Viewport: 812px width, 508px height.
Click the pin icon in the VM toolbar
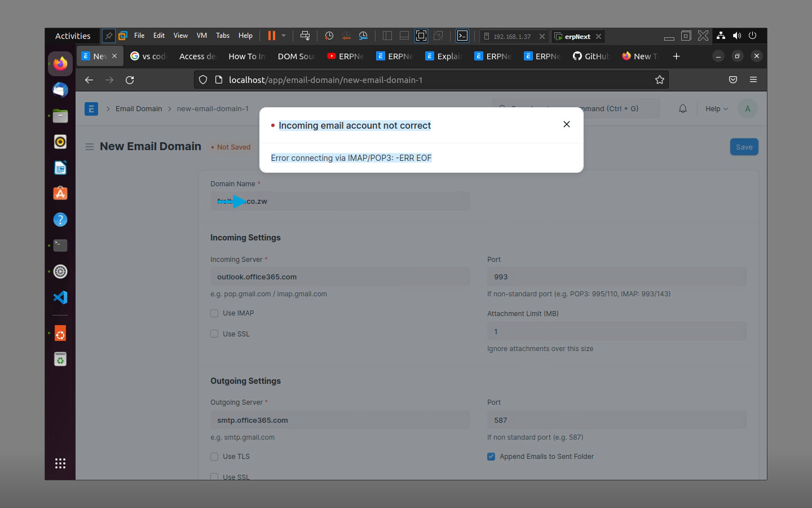[x=109, y=36]
